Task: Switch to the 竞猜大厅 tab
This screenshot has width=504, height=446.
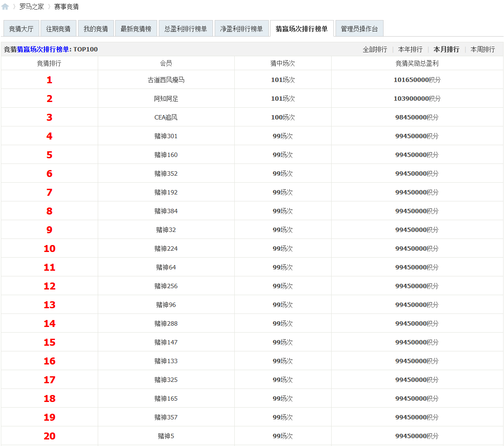Action: point(21,29)
